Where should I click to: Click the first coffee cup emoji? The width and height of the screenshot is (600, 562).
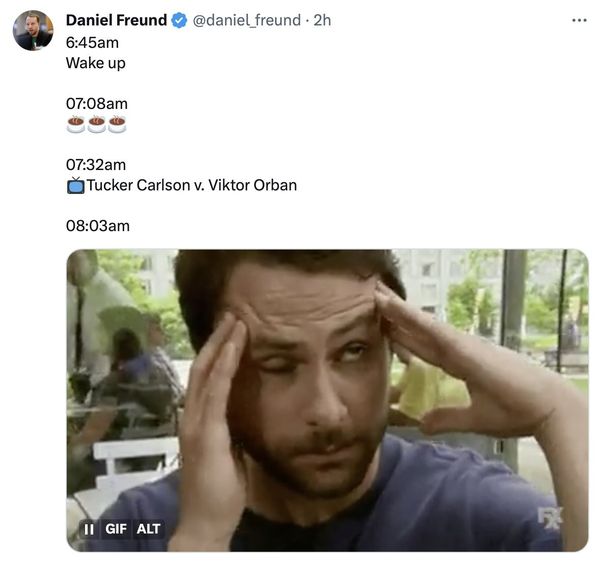point(76,125)
